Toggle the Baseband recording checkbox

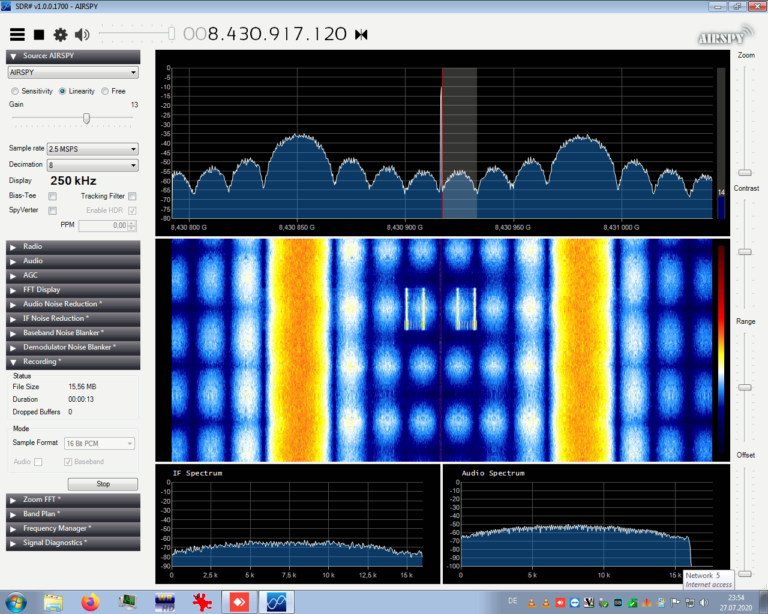68,462
